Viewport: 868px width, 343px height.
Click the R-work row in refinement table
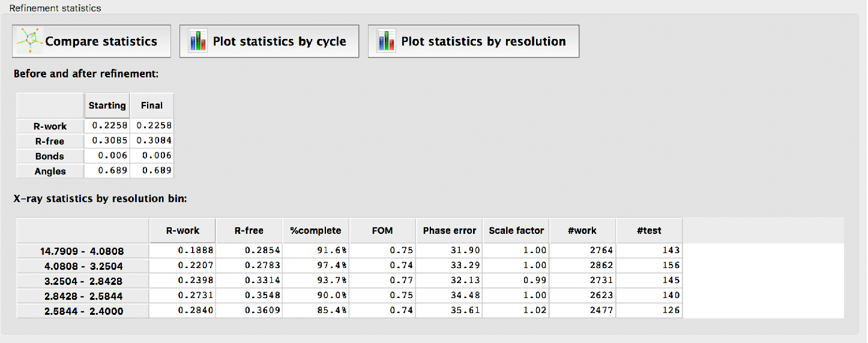click(x=50, y=127)
